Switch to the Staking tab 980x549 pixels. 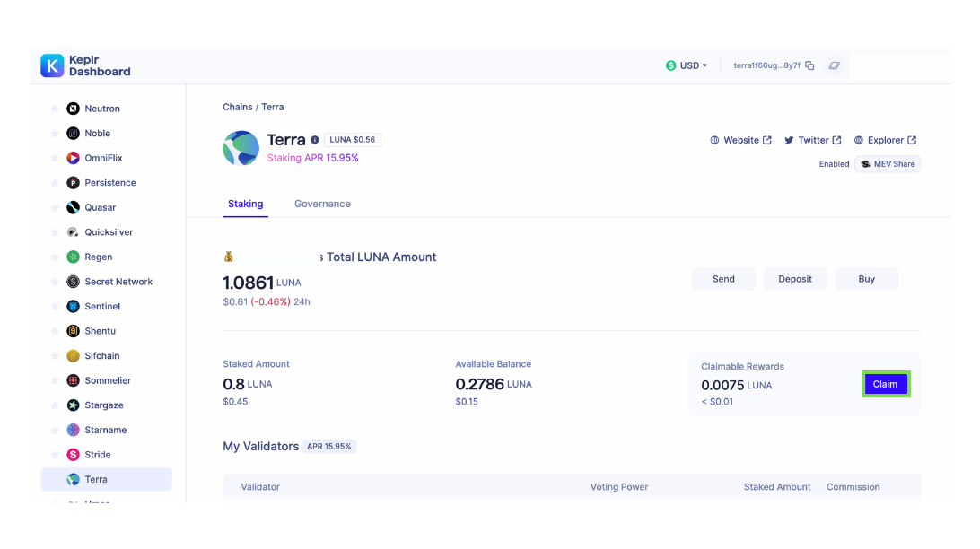[x=246, y=204]
